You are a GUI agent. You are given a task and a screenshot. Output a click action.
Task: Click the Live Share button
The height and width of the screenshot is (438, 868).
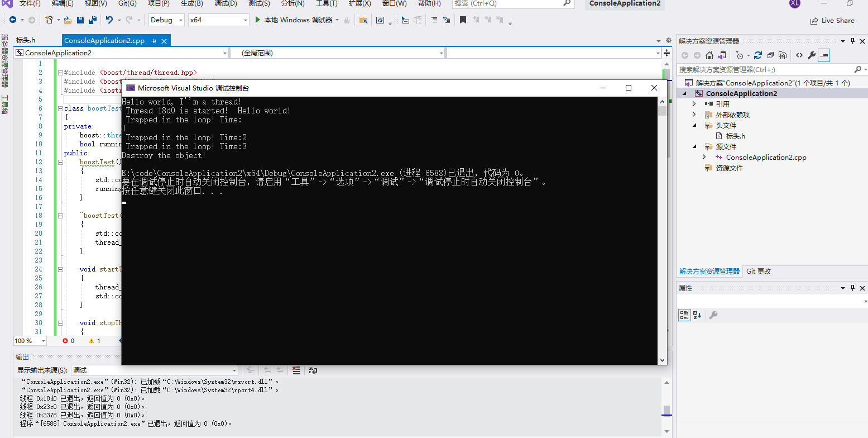pos(832,20)
